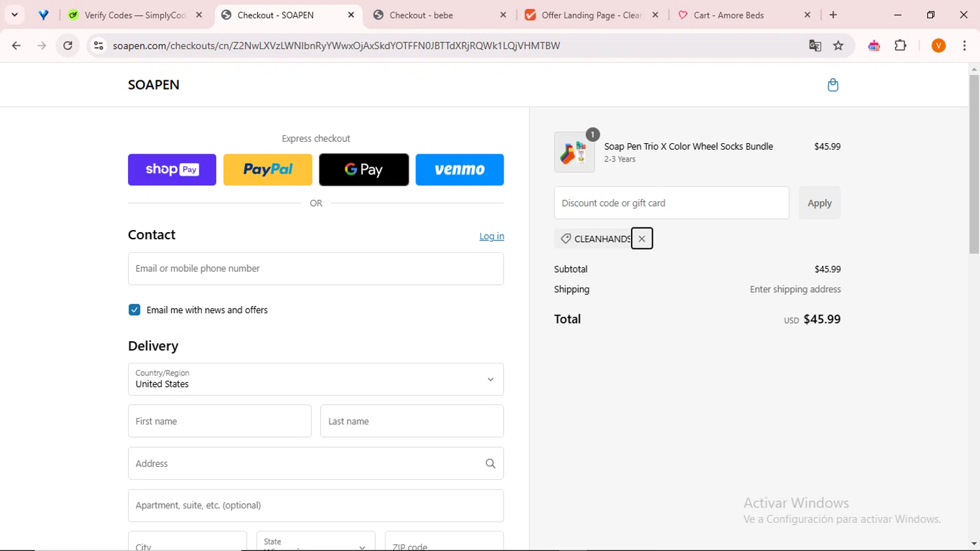980x551 pixels.
Task: View site information icon in address bar
Action: pos(99,46)
